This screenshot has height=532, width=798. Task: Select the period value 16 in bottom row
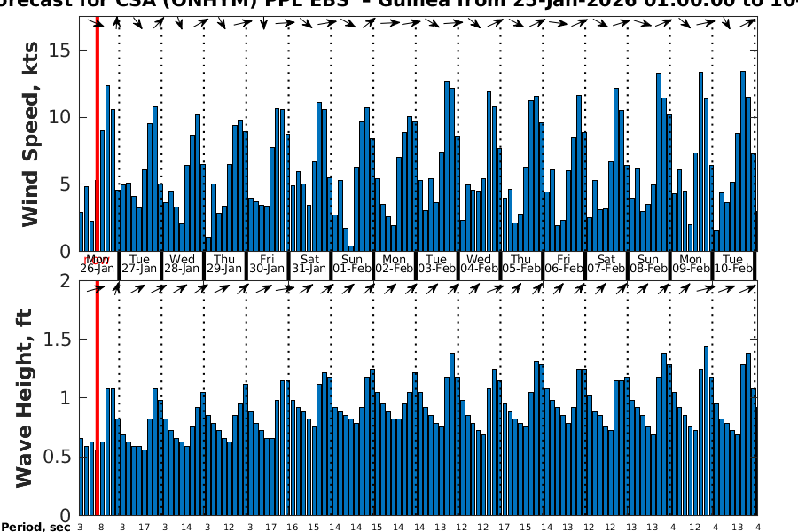pyautogui.click(x=293, y=528)
